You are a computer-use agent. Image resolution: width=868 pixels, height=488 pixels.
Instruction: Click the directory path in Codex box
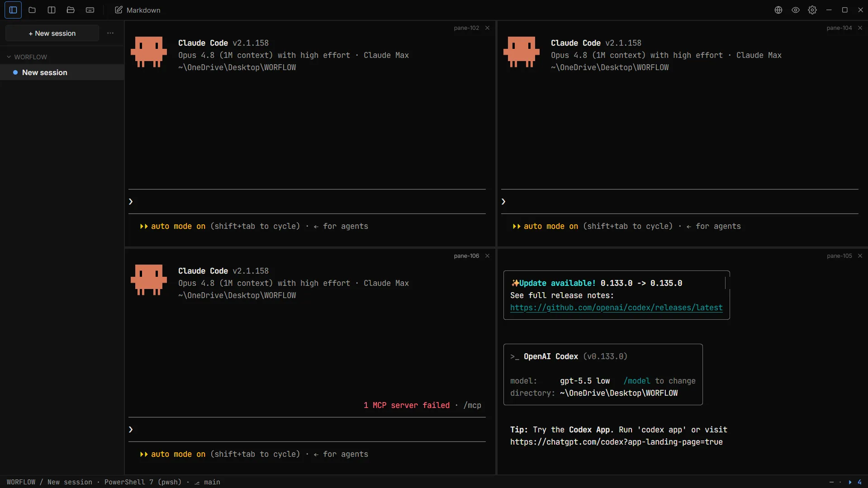pyautogui.click(x=619, y=393)
